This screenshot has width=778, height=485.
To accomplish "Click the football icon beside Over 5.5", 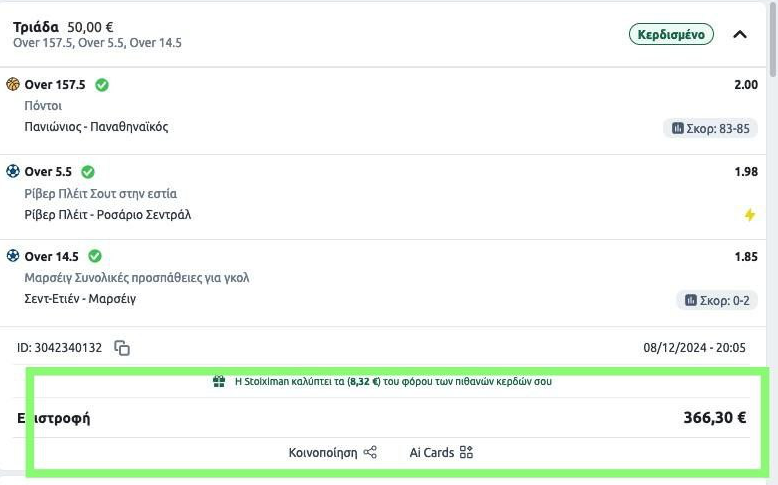I will pos(13,171).
